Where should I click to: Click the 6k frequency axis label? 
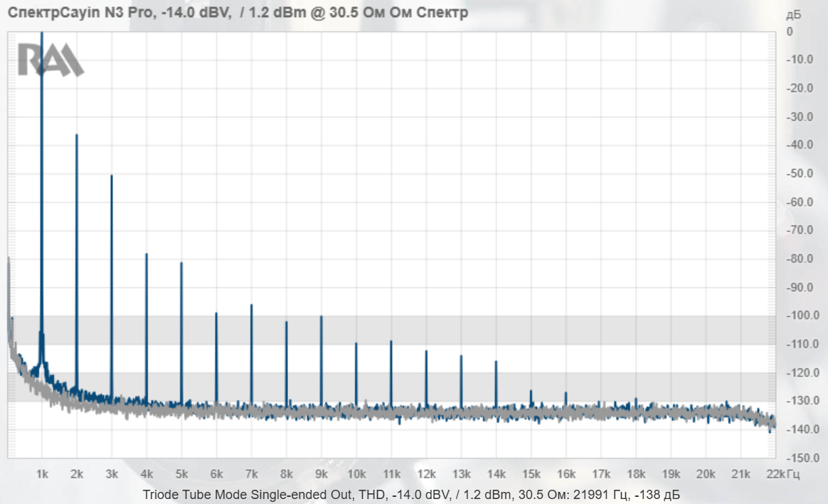(216, 474)
